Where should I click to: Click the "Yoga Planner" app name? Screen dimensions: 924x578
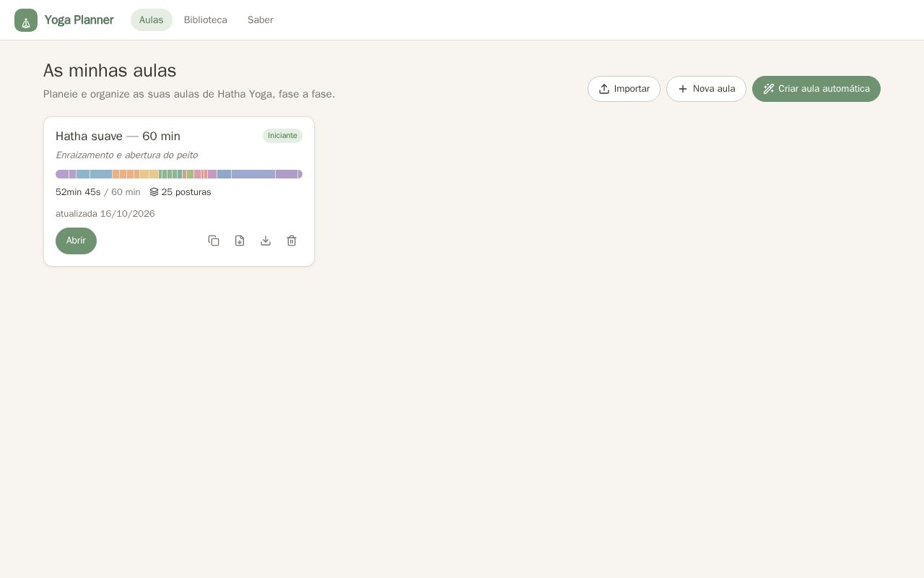coord(79,20)
